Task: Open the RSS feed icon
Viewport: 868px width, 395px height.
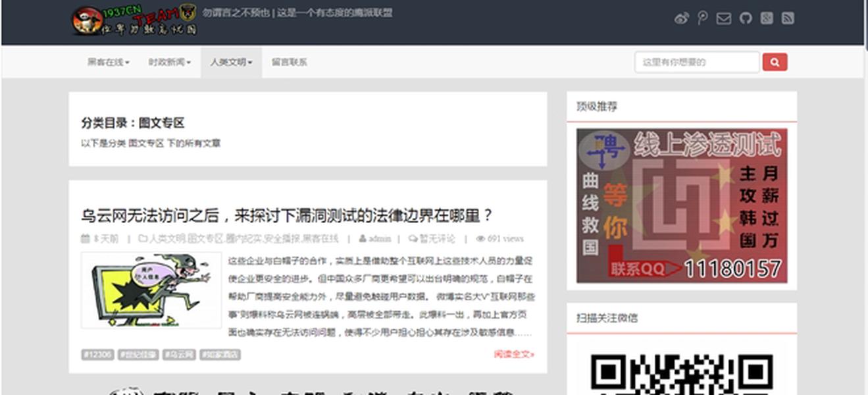Action: [787, 18]
